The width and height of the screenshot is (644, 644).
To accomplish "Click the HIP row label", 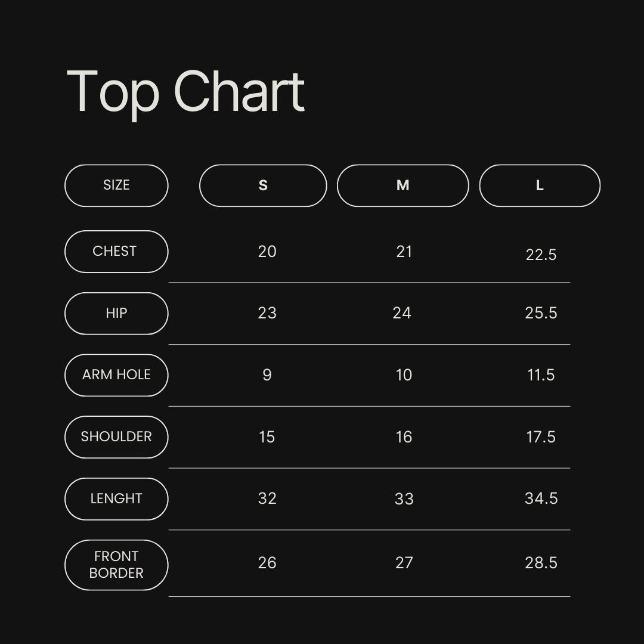I will click(116, 314).
